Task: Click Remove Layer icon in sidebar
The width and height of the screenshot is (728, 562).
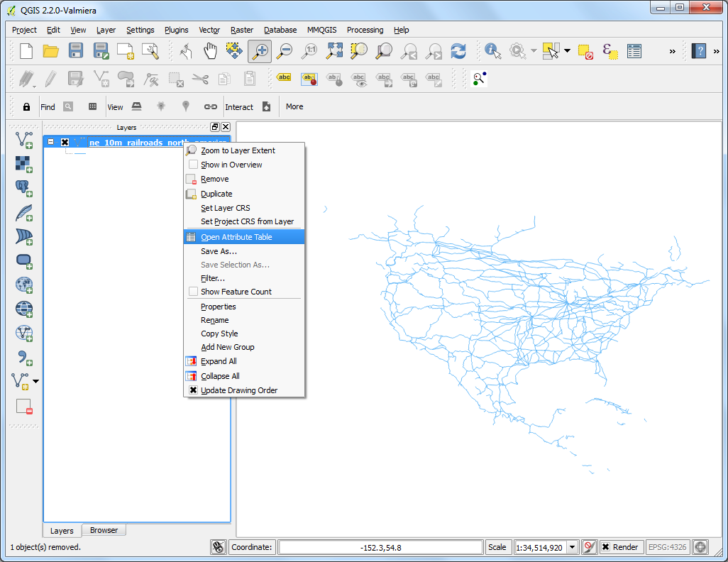Action: click(23, 407)
